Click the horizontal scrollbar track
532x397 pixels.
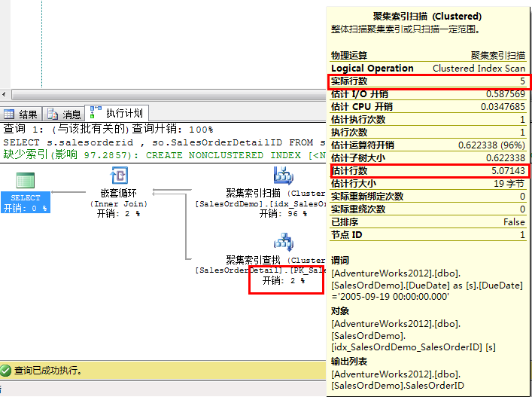tap(169, 94)
